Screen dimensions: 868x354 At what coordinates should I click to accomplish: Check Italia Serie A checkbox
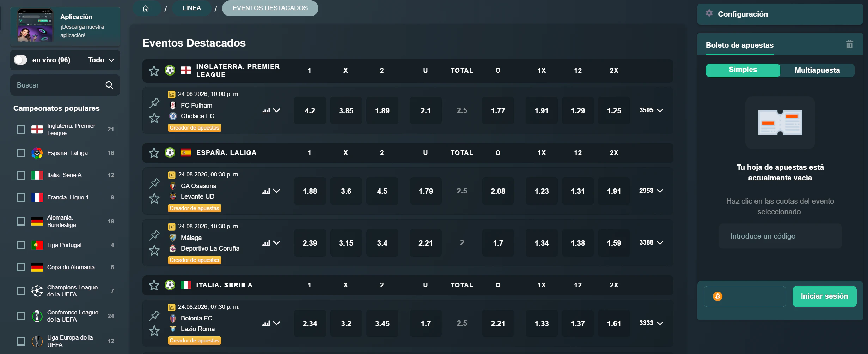click(x=21, y=175)
